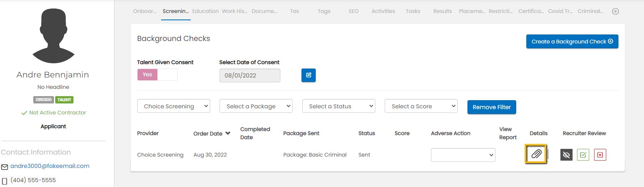
Task: Click the green approve recruiter review icon
Action: pos(583,155)
